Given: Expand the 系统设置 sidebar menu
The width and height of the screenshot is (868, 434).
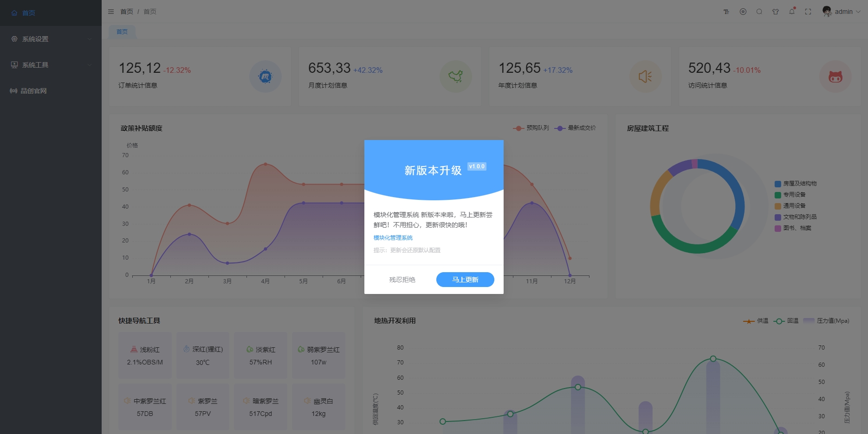Looking at the screenshot, I should pos(51,39).
